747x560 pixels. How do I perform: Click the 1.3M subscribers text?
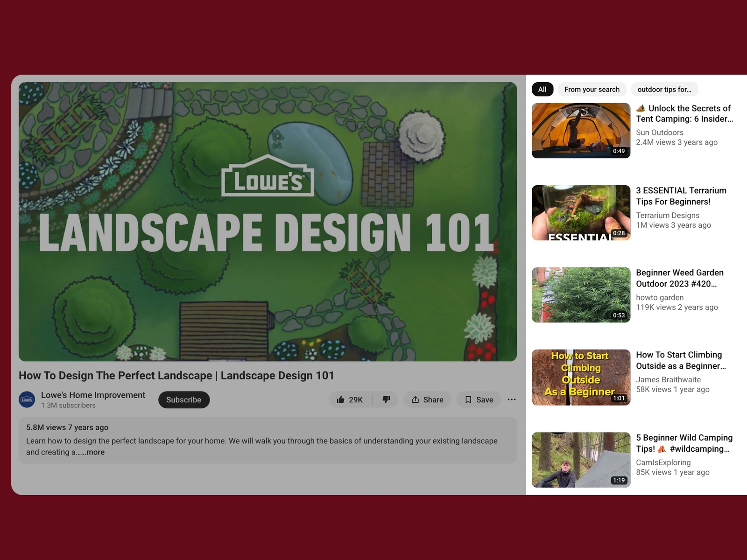click(x=68, y=405)
